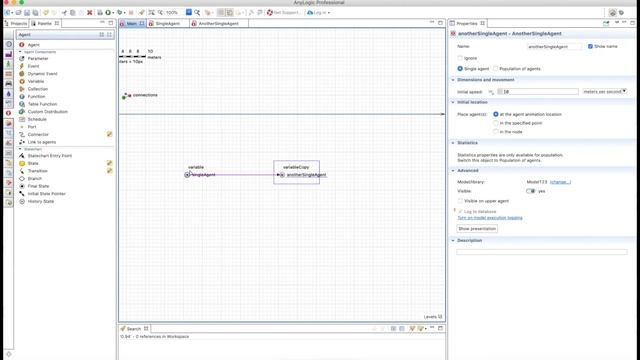640x360 pixels.
Task: Collapse the Advanced section
Action: (453, 171)
